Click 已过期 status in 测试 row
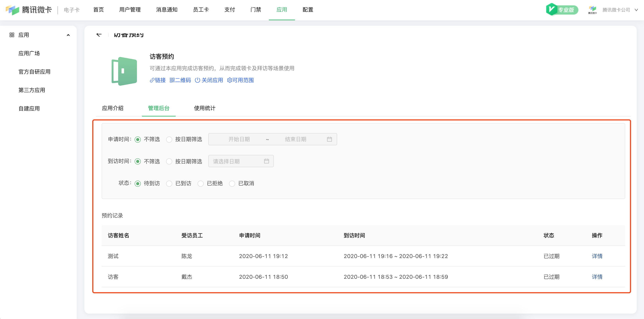 (x=552, y=256)
